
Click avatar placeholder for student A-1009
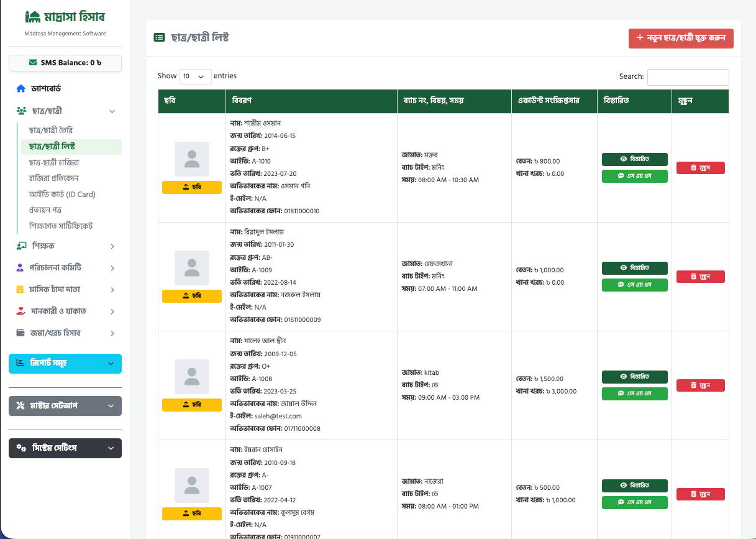[192, 268]
